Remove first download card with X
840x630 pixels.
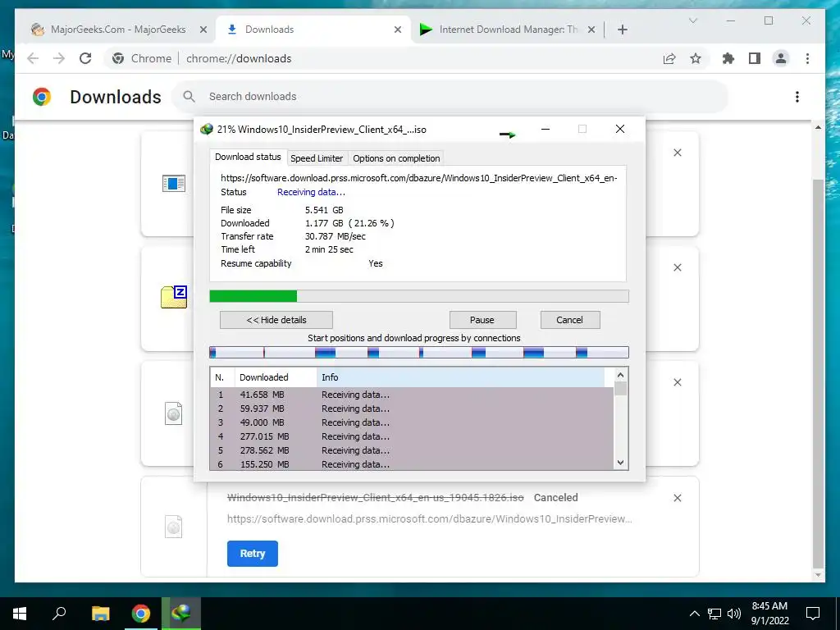click(x=677, y=153)
